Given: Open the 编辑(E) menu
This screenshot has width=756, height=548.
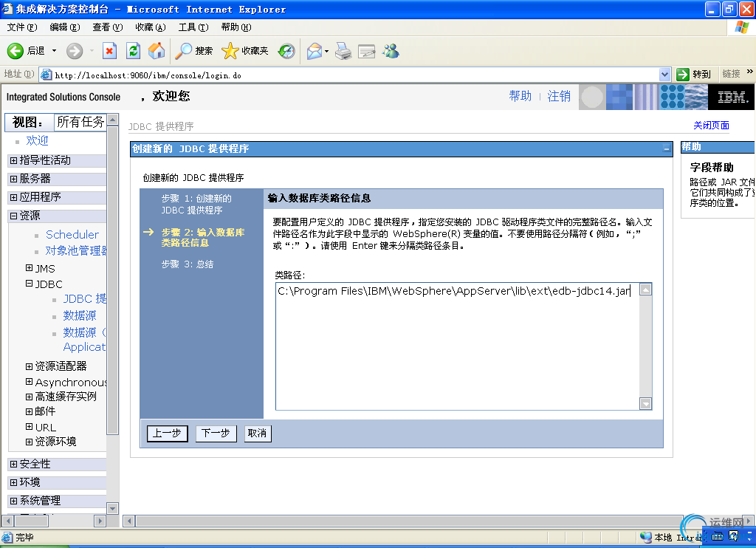Looking at the screenshot, I should click(x=65, y=27).
